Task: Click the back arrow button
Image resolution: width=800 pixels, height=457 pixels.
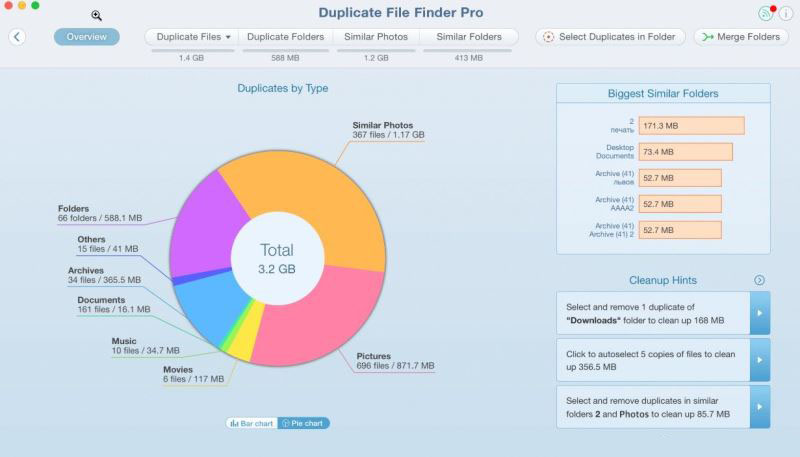Action: [17, 37]
